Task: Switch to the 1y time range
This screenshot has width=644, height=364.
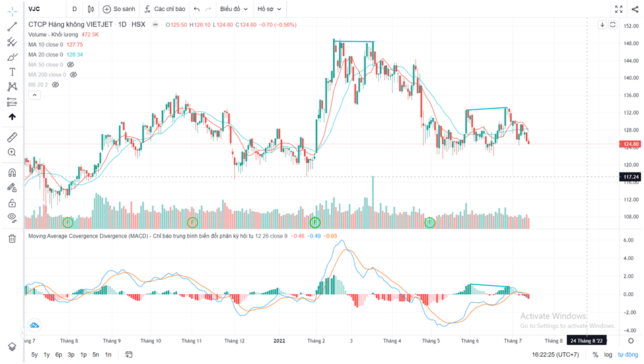Action: tap(47, 355)
